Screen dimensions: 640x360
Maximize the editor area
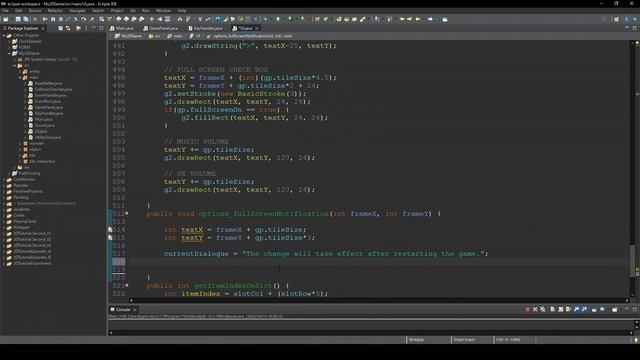[635, 28]
